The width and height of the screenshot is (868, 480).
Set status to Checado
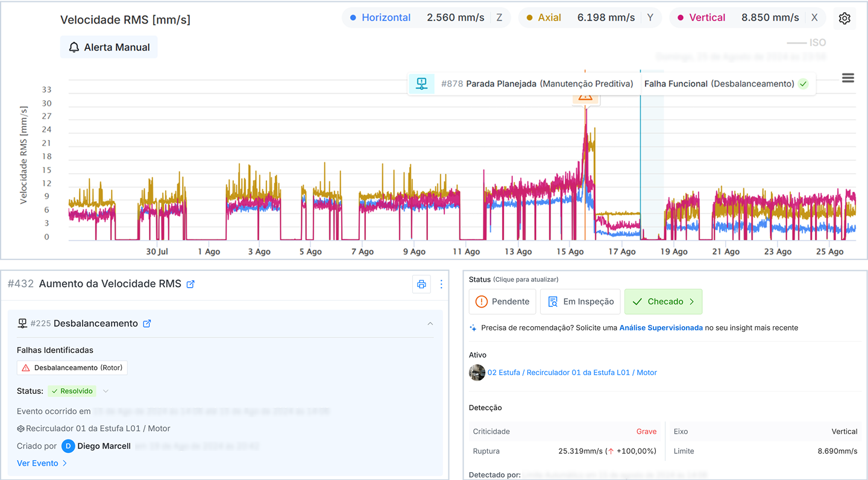[663, 302]
